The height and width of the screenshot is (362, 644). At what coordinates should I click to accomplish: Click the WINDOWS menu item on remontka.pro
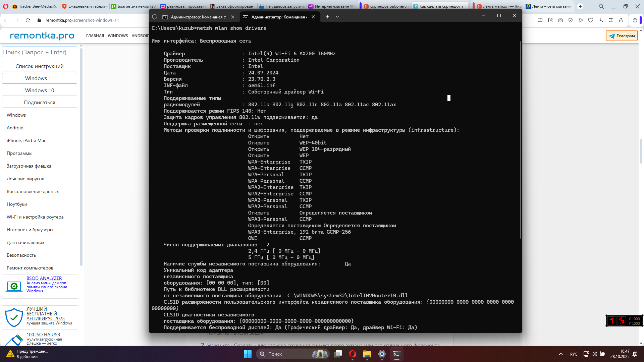click(118, 36)
